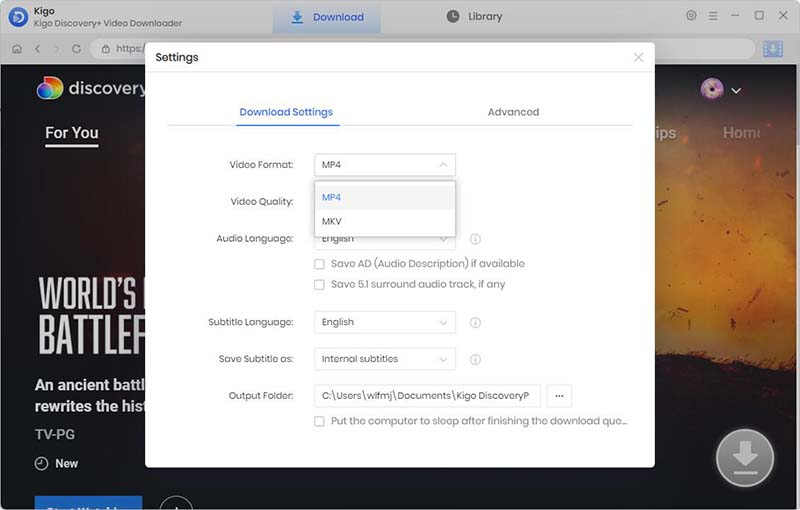Enable Save 5.1 surround audio checkbox
800x510 pixels.
pyautogui.click(x=319, y=285)
